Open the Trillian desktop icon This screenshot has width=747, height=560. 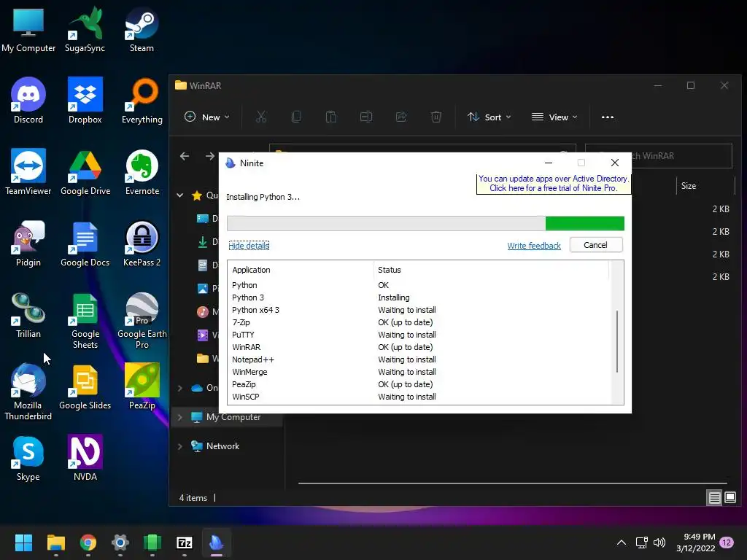pyautogui.click(x=28, y=315)
